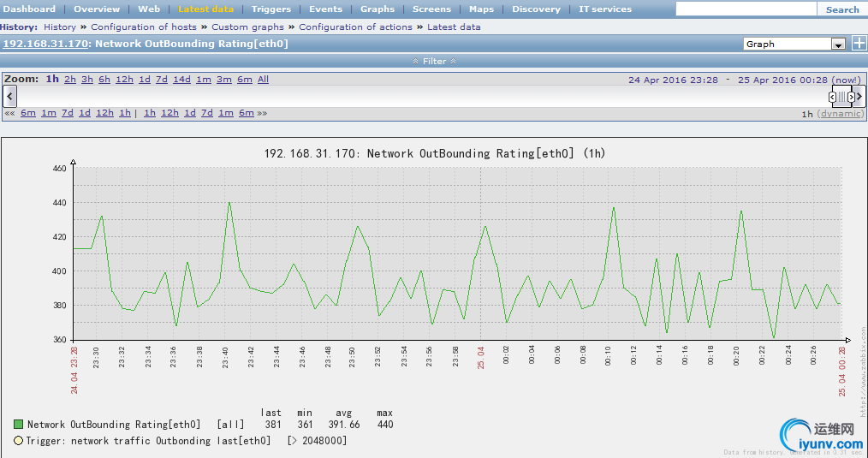Screen dimensions: 868x458
Task: Open the Overview menu item
Action: point(97,9)
